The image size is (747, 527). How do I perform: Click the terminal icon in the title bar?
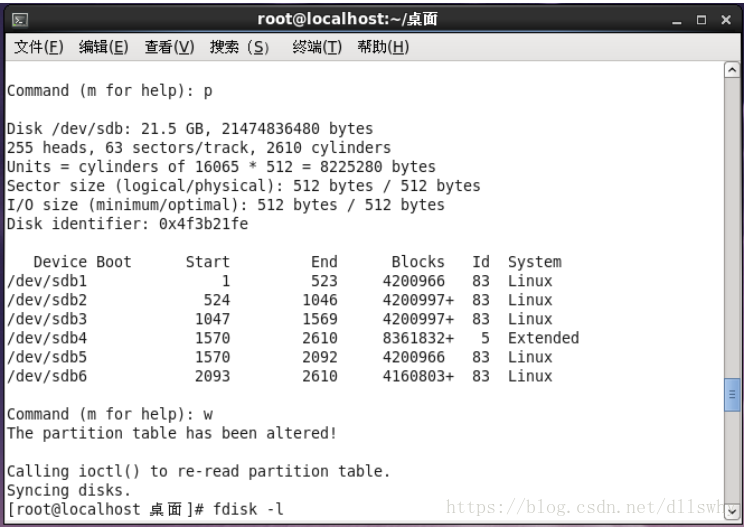tap(20, 20)
